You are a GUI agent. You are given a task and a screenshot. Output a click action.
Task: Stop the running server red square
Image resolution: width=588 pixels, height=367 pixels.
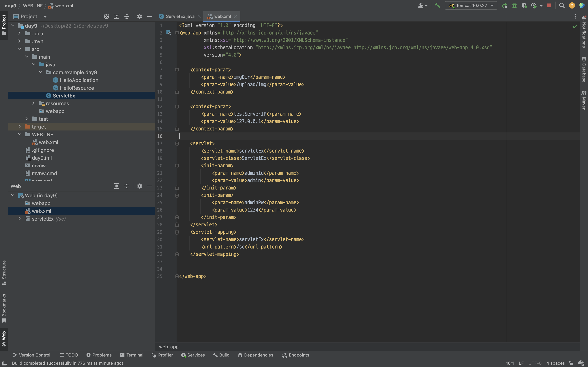[549, 5]
